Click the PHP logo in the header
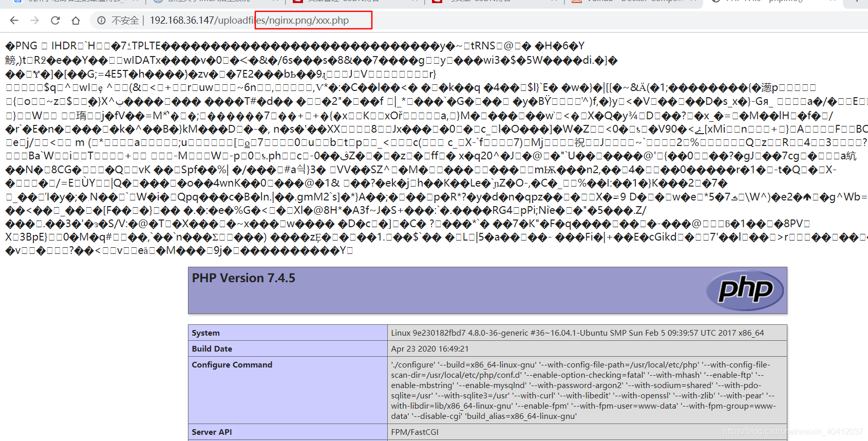 [744, 290]
